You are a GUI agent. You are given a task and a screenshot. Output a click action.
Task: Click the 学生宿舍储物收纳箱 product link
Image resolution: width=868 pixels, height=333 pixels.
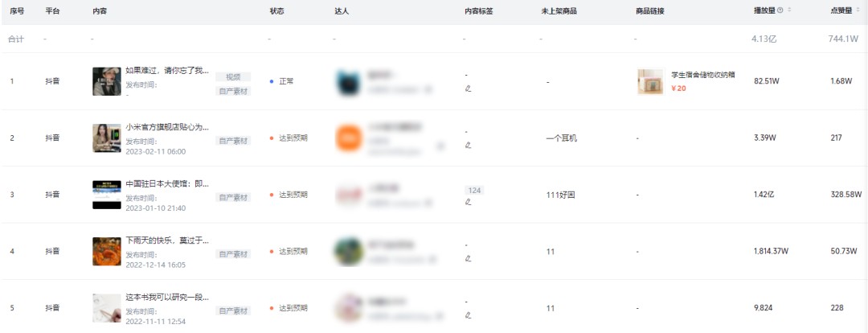(703, 75)
